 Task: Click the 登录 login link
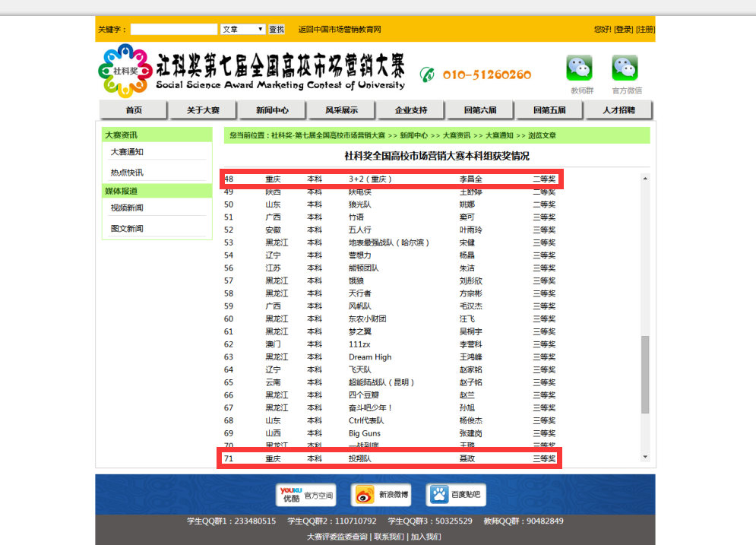coord(624,30)
